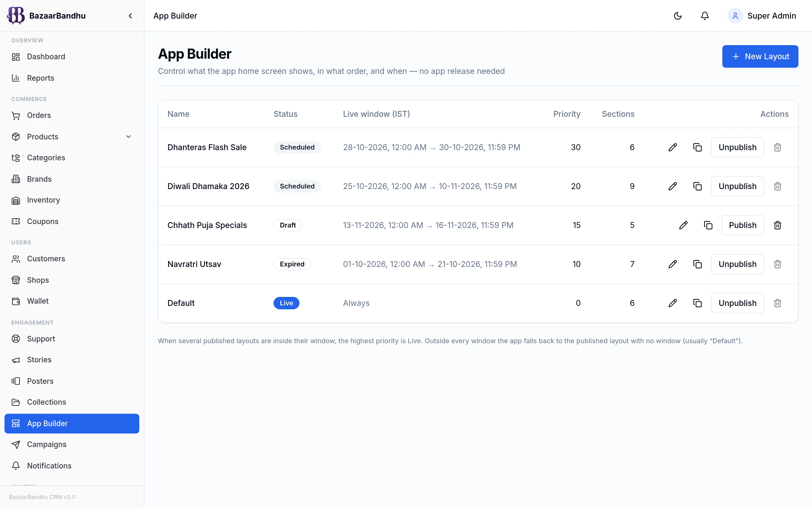This screenshot has width=812, height=508.
Task: Go to Coupons
Action: click(x=72, y=222)
